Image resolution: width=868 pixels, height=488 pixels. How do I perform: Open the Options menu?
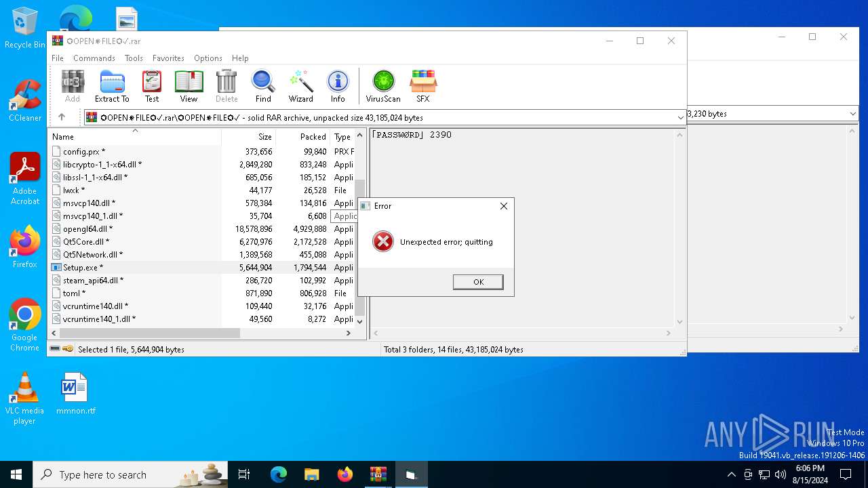(208, 58)
